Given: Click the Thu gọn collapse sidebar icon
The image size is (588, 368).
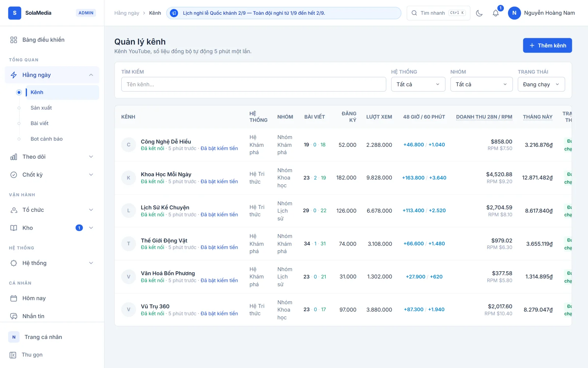Looking at the screenshot, I should pyautogui.click(x=13, y=355).
